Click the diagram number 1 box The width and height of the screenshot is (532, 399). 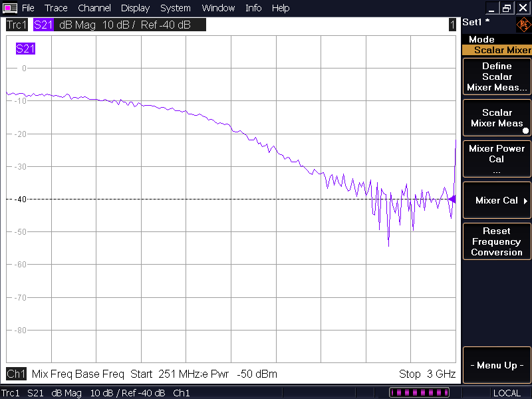[452, 25]
